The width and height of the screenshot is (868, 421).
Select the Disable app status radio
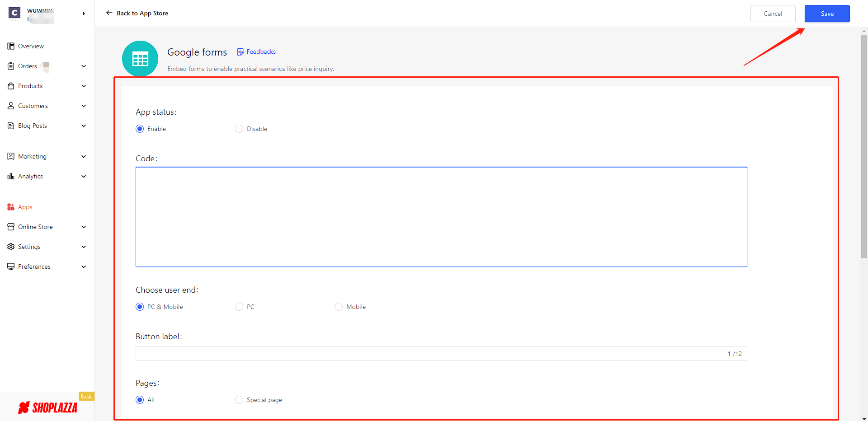coord(239,129)
